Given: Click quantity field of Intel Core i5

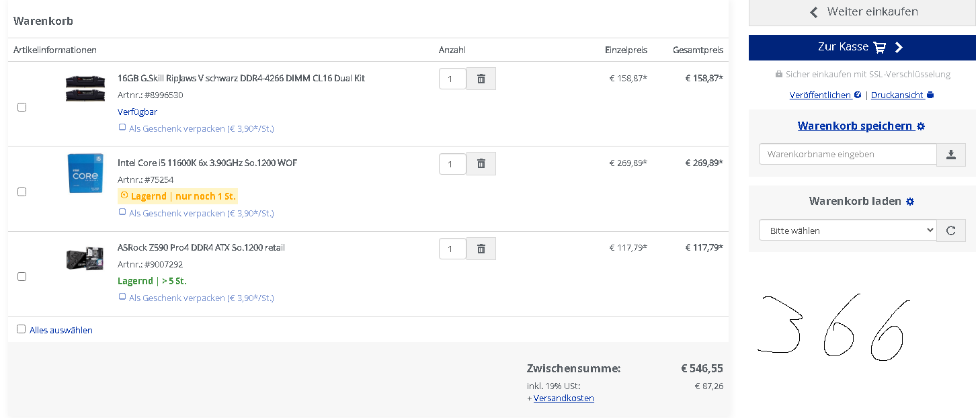Looking at the screenshot, I should tap(452, 163).
